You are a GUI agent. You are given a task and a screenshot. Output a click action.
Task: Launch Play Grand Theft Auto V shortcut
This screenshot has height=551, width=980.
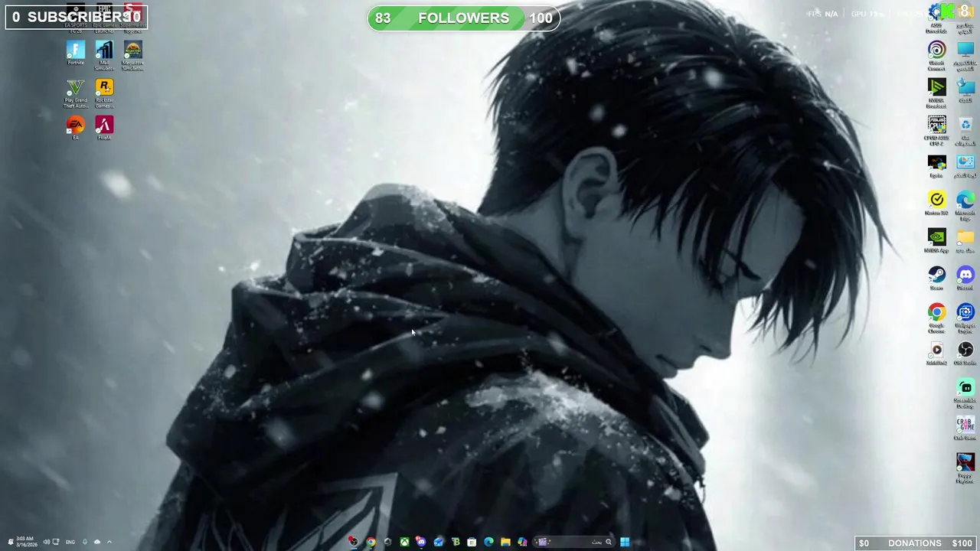(75, 94)
